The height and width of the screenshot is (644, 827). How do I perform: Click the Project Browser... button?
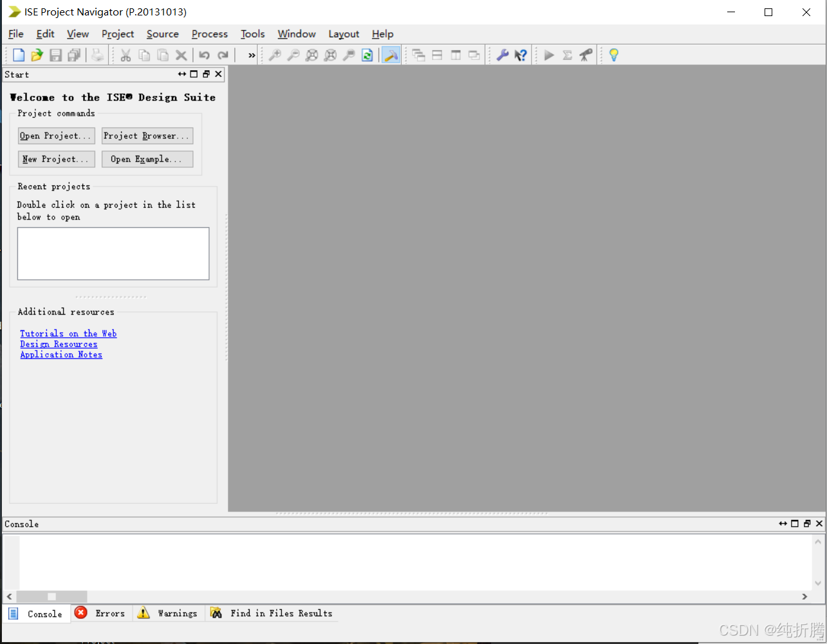[x=147, y=136]
